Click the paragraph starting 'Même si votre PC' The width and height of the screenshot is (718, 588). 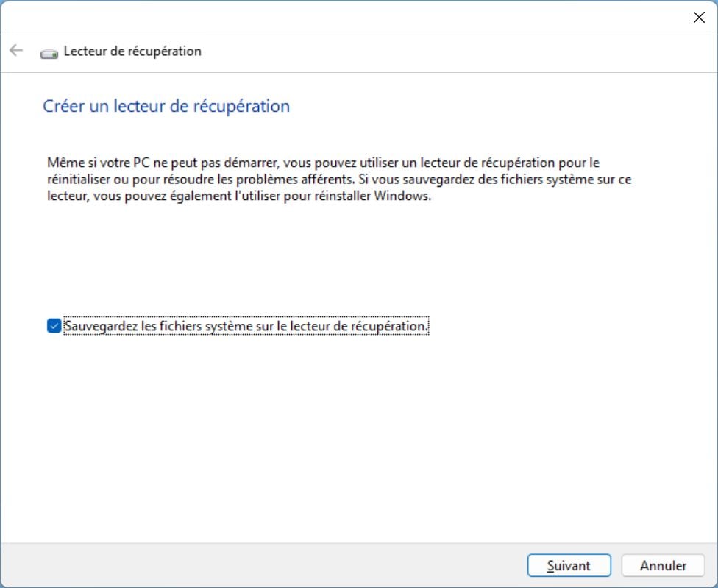339,179
